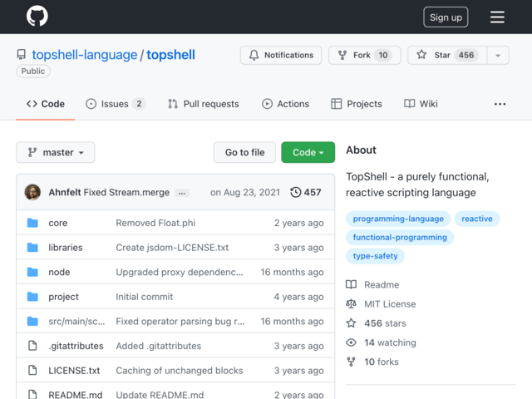Open the functional-programming topic tag
Screen dimensions: 532x399
point(400,238)
